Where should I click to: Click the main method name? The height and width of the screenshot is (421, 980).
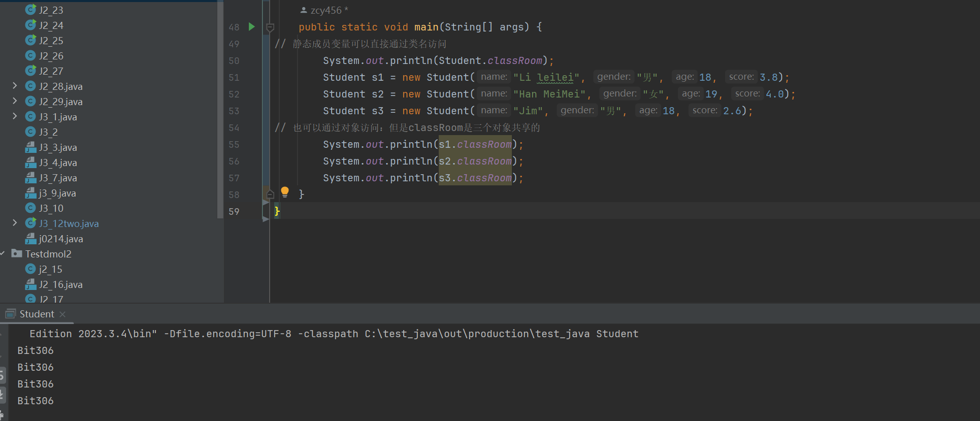click(x=427, y=27)
